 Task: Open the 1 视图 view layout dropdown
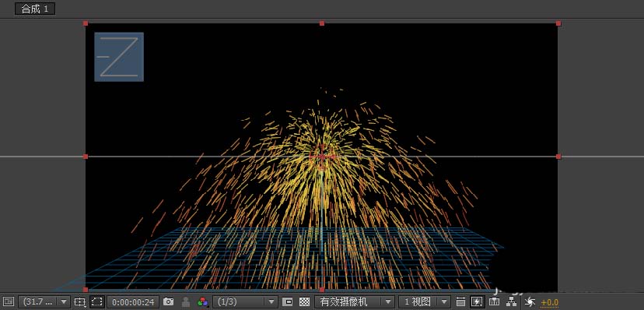click(x=425, y=301)
